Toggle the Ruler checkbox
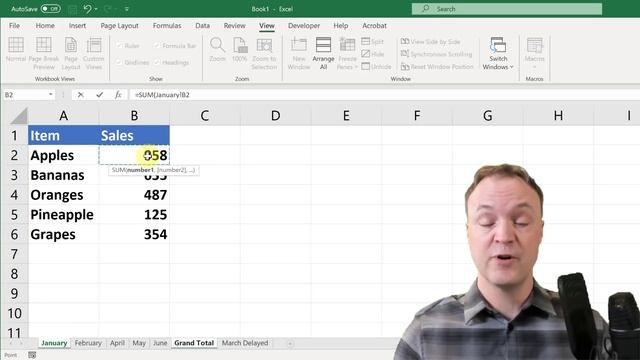 119,46
